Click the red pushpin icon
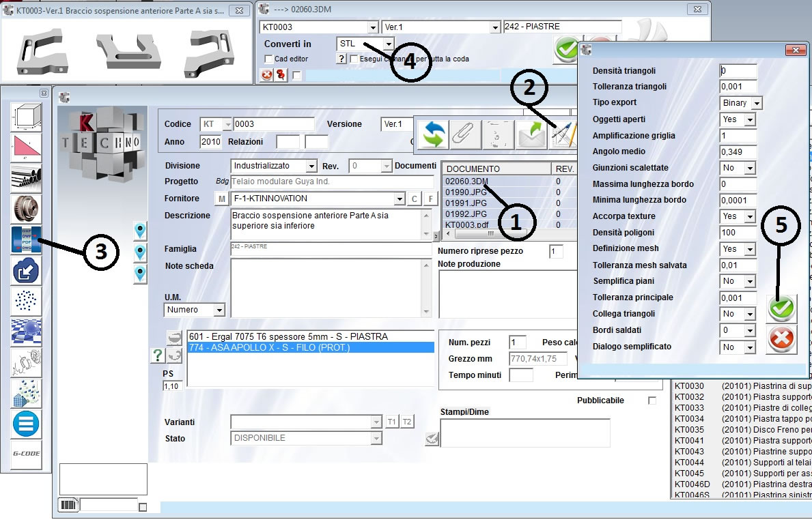Viewport: 812px width, 524px height. (281, 76)
